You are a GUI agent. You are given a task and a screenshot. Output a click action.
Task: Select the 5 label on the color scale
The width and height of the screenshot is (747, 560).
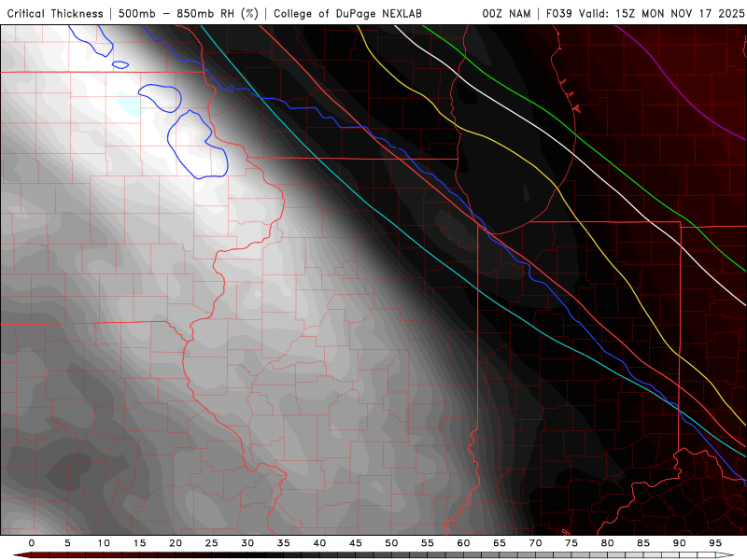point(67,543)
